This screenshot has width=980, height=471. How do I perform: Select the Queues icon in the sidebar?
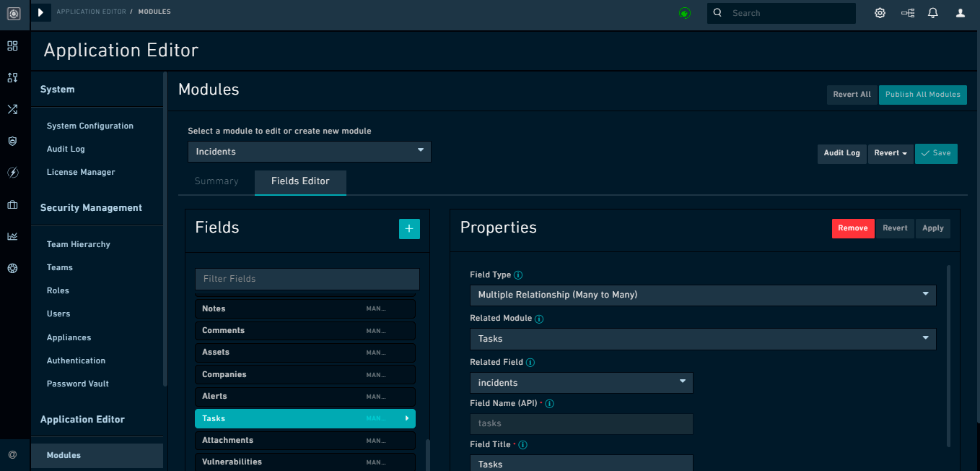pos(12,77)
